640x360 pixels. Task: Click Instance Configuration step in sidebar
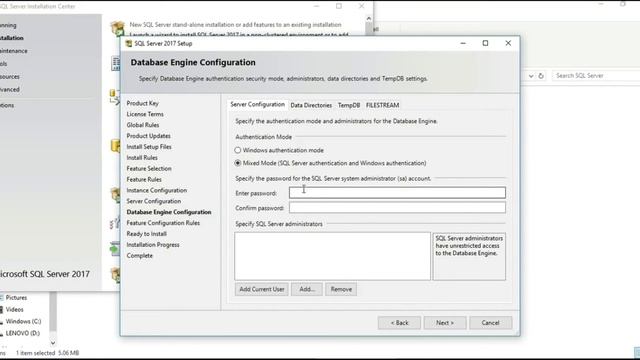coord(157,190)
